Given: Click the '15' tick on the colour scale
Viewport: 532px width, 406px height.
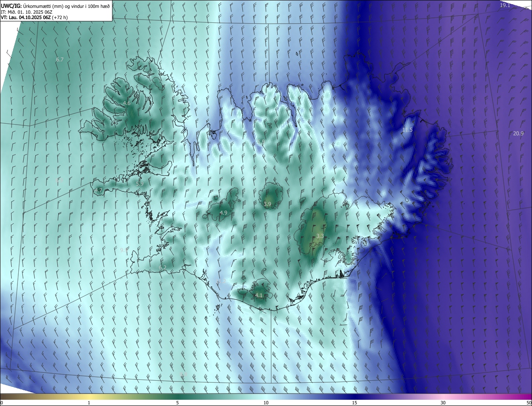Looking at the screenshot, I should pyautogui.click(x=355, y=403).
